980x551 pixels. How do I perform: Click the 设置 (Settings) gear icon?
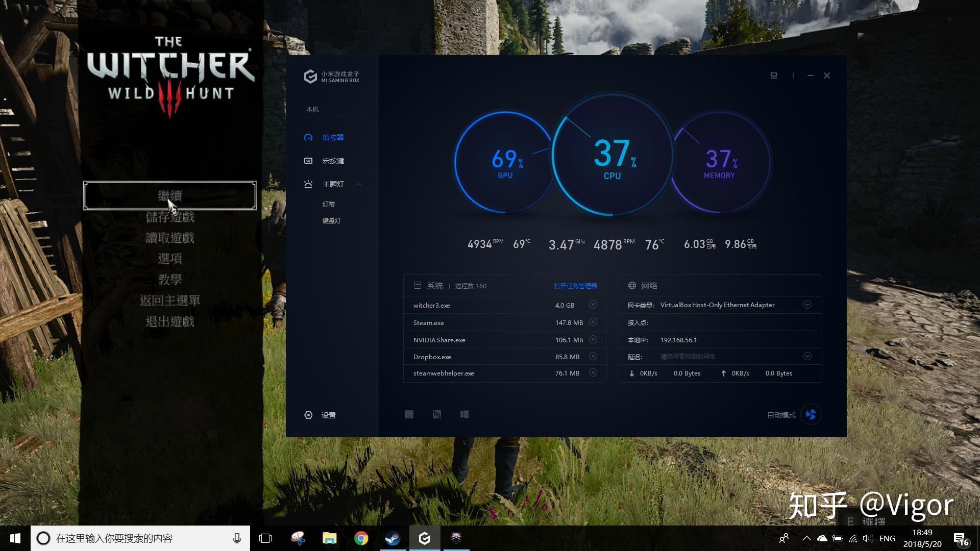pyautogui.click(x=308, y=414)
